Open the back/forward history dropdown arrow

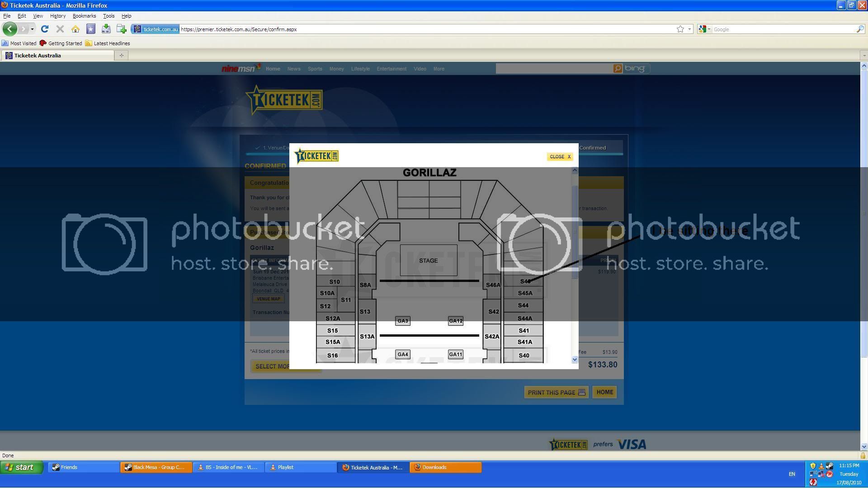[x=32, y=29]
